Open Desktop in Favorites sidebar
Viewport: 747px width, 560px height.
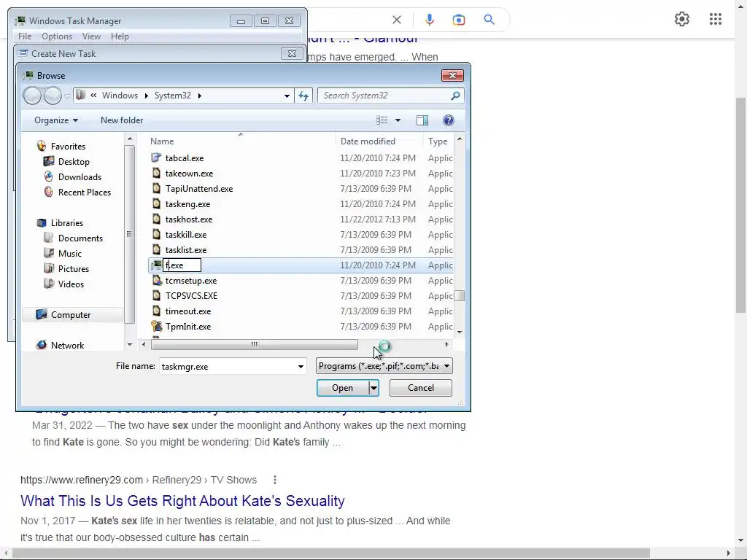tap(74, 161)
